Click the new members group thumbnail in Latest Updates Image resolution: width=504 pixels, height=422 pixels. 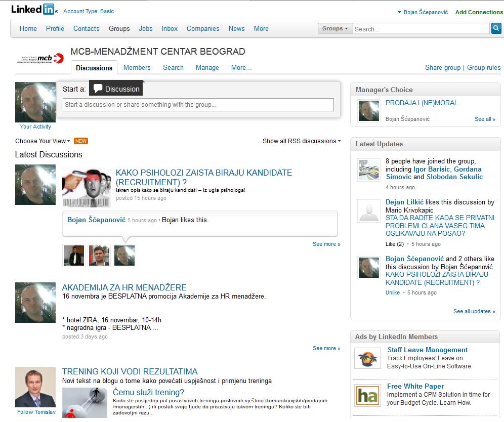(x=369, y=170)
